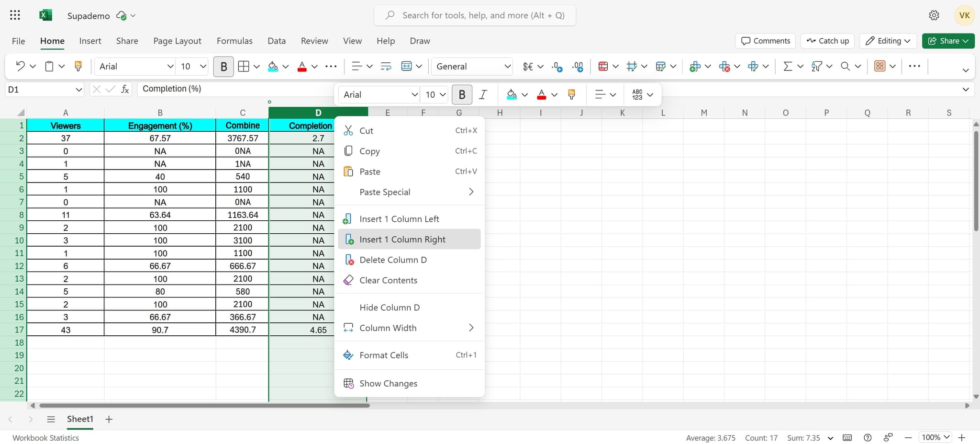980x444 pixels.
Task: Toggle Bold in the floating mini toolbar
Action: coord(462,95)
